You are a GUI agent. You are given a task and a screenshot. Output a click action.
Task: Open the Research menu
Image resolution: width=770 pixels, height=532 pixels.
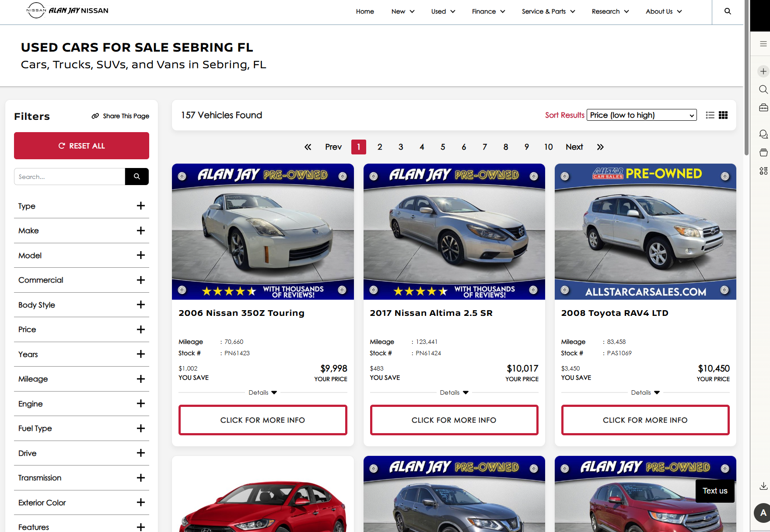610,11
